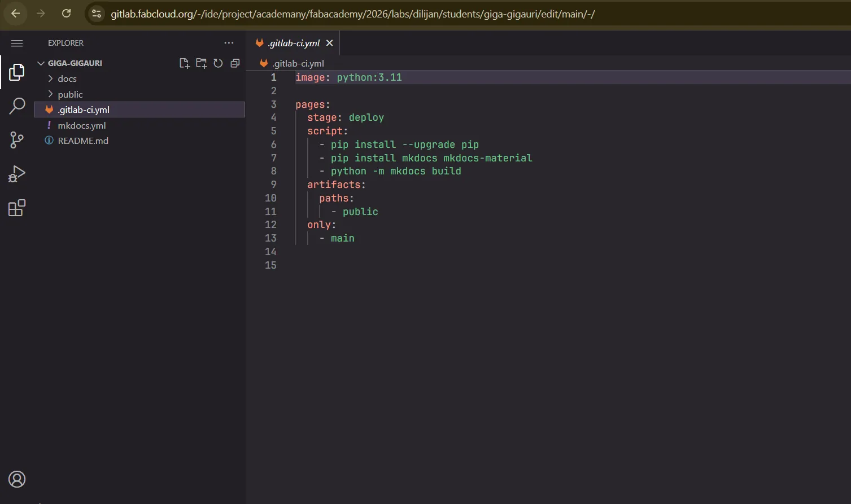Screen dimensions: 851x504
Task: Open the Run and Debug view
Action: [x=17, y=174]
